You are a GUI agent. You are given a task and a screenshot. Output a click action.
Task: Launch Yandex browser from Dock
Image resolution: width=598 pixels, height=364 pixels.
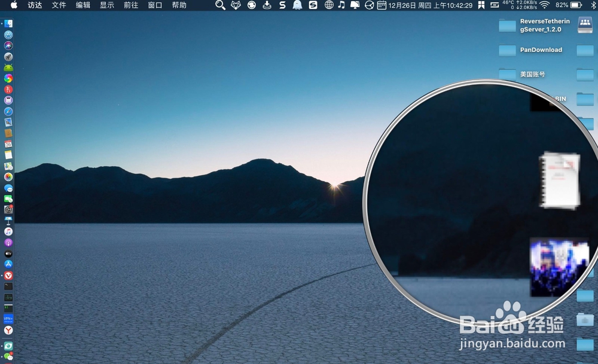tap(8, 331)
